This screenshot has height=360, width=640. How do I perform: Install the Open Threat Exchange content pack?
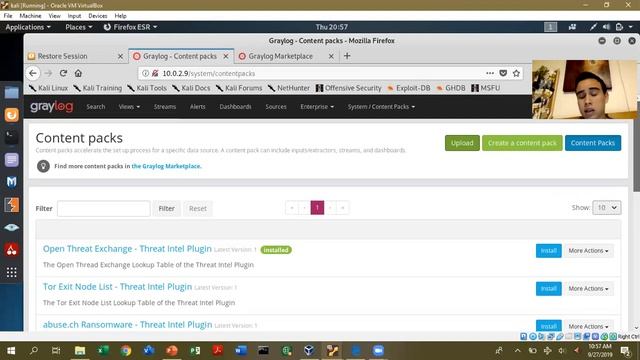(549, 251)
